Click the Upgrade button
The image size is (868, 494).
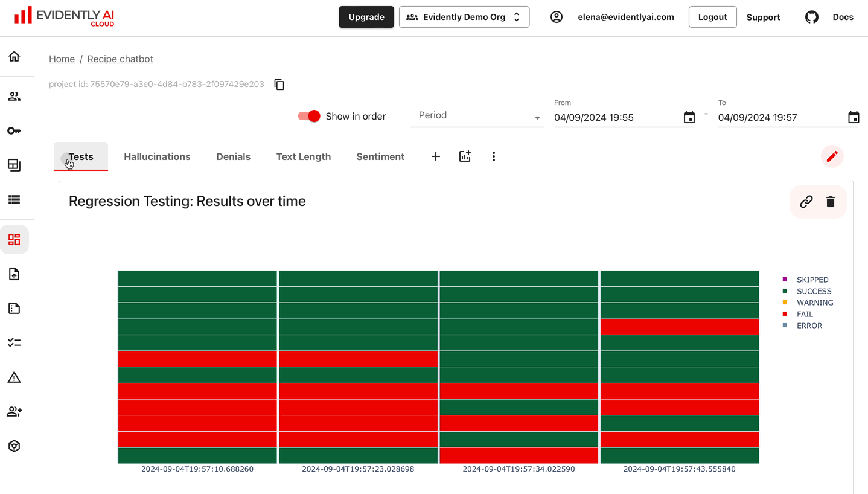click(366, 17)
